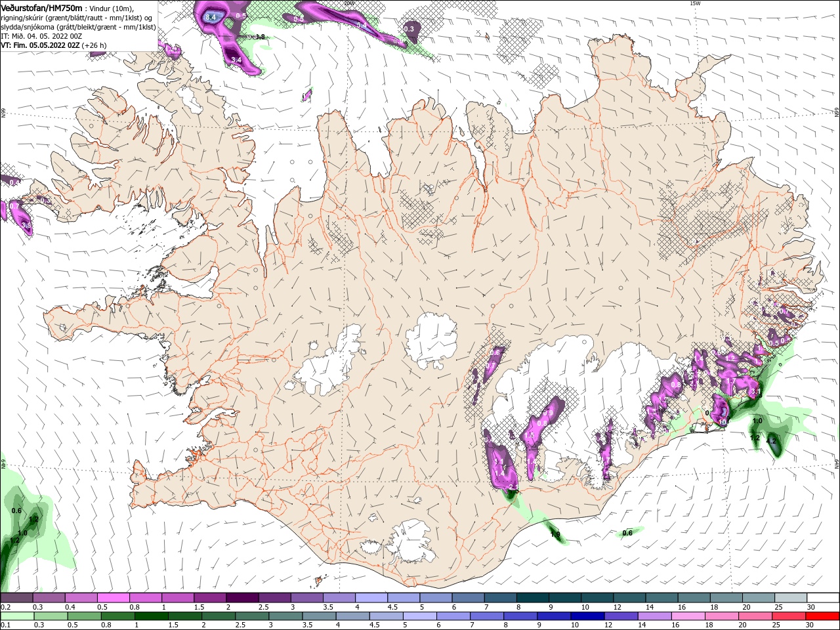Pick the pale grey 25 snow scale swatch
Viewport: 840px width, 630px height.
(791, 598)
